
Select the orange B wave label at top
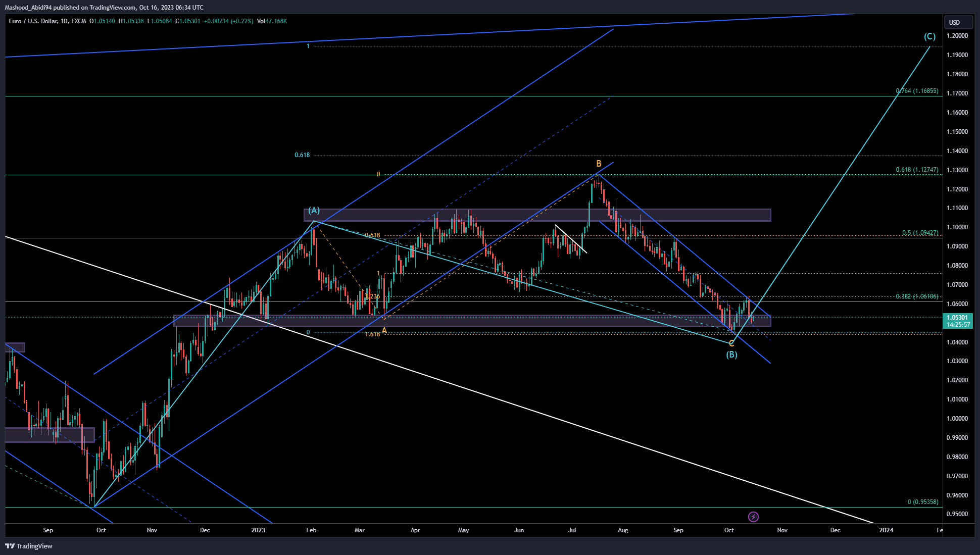599,164
